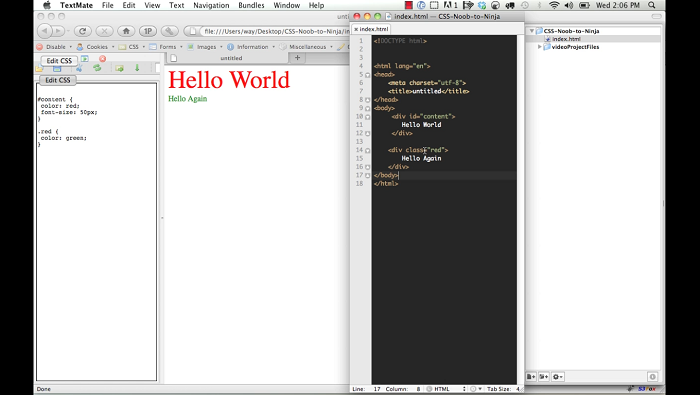
Task: Click the green refresh icon in Edit CSS panel
Action: pyautogui.click(x=97, y=68)
